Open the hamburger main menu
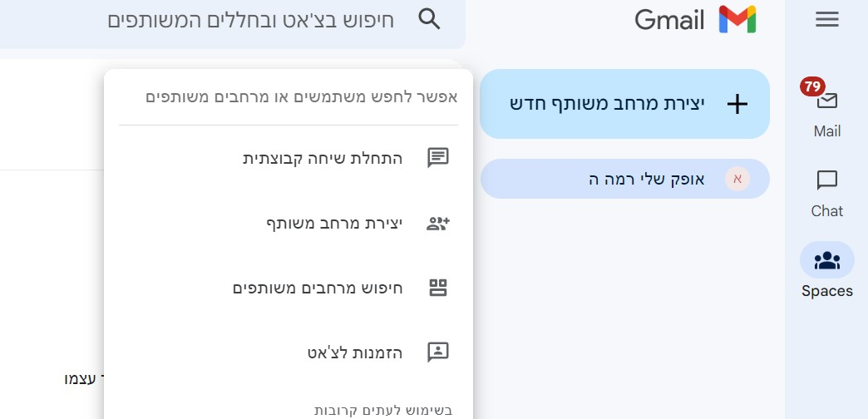Screen dimensions: 868x419 (826, 19)
